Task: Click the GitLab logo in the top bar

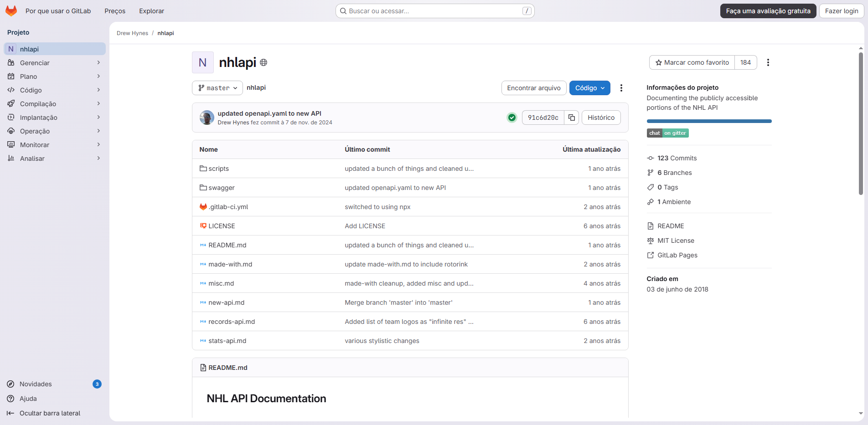Action: (x=10, y=10)
